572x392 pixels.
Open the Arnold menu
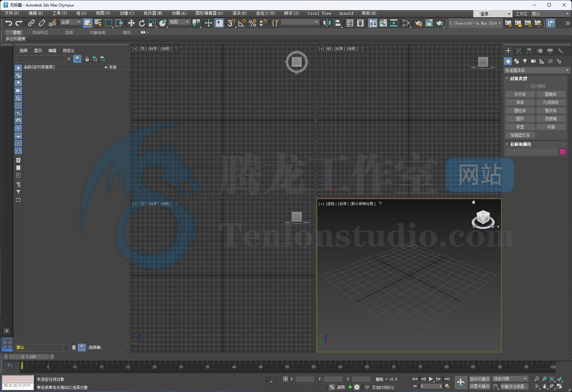(x=346, y=13)
